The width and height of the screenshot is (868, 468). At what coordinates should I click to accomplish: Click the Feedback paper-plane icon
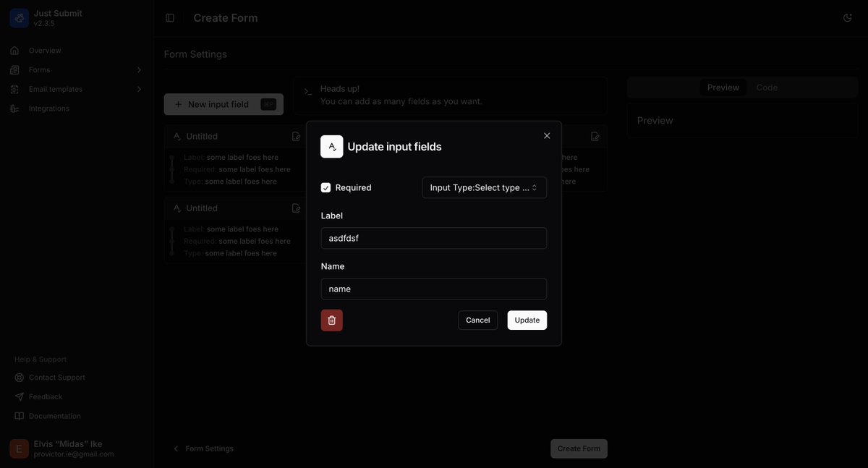point(20,397)
